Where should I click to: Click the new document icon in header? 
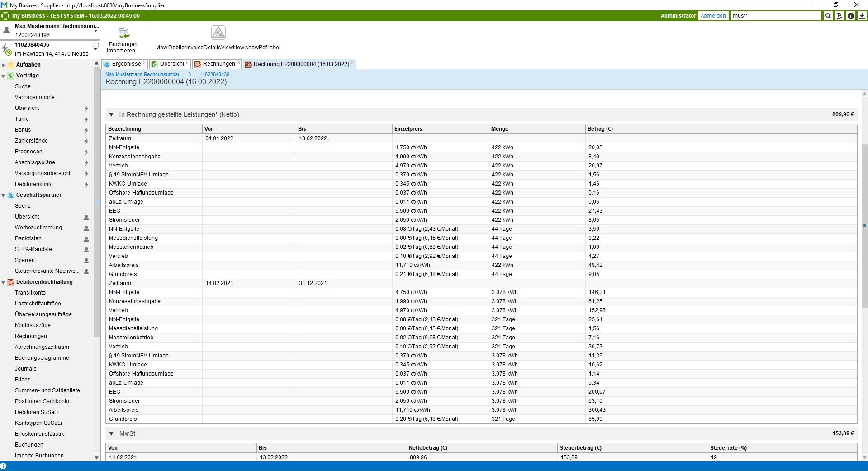[x=839, y=16]
